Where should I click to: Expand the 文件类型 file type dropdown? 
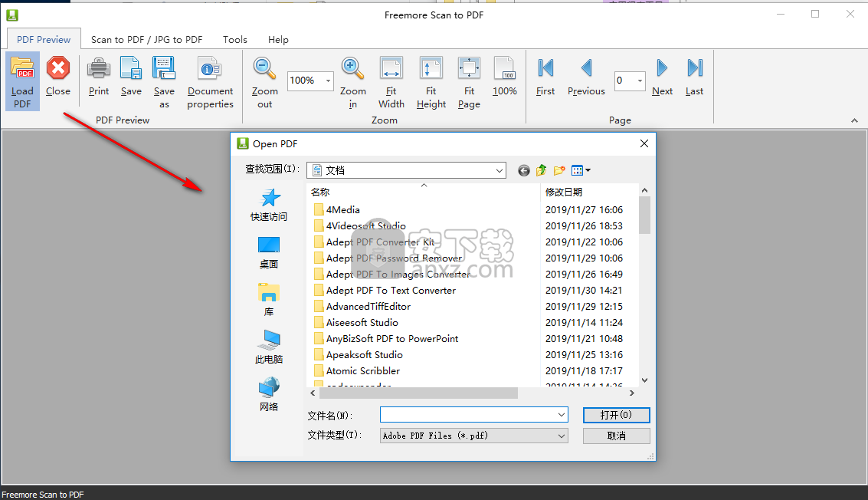pos(562,436)
